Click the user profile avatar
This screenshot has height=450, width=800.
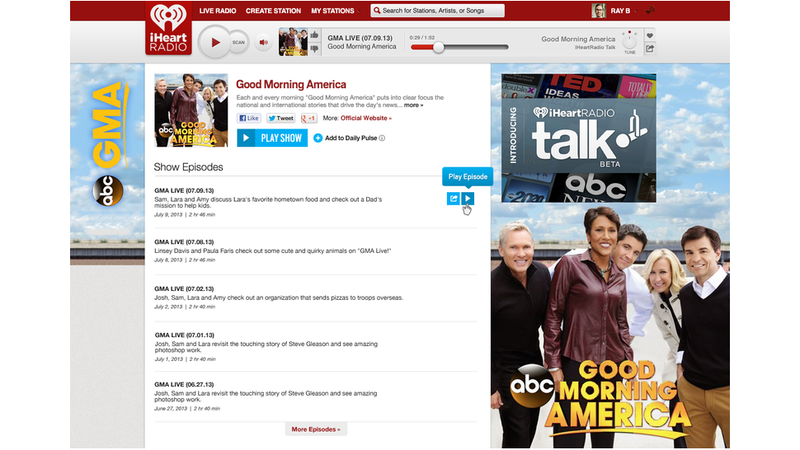coord(598,10)
